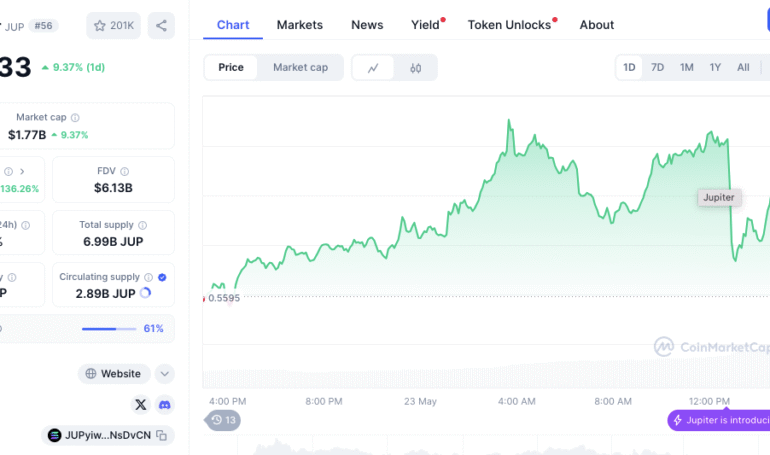This screenshot has height=455, width=770.
Task: Click the Total supply info icon
Action: 142,225
